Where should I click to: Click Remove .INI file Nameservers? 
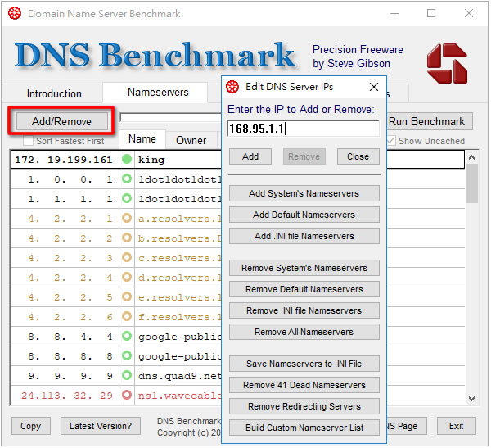click(x=304, y=310)
